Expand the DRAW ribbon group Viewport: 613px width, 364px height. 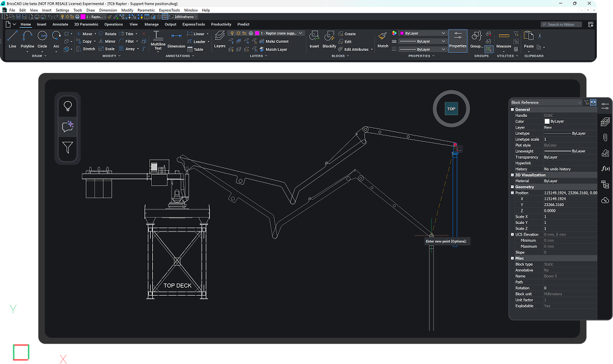point(39,56)
